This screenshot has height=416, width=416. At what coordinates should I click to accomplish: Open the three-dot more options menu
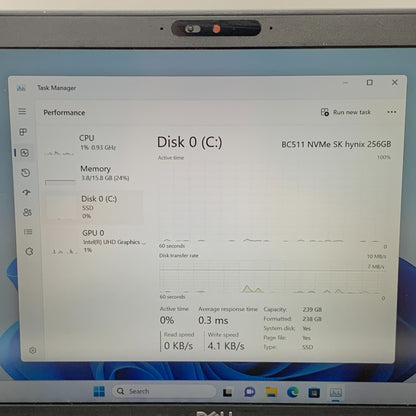392,112
